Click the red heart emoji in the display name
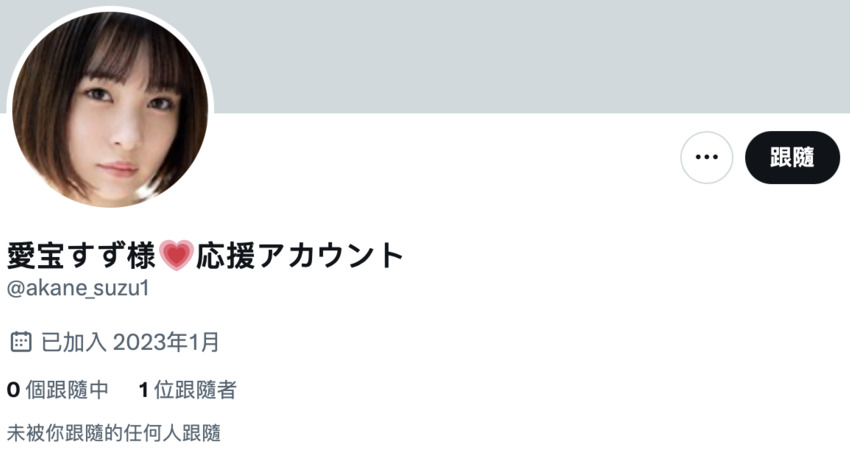The width and height of the screenshot is (850, 450). pyautogui.click(x=176, y=255)
